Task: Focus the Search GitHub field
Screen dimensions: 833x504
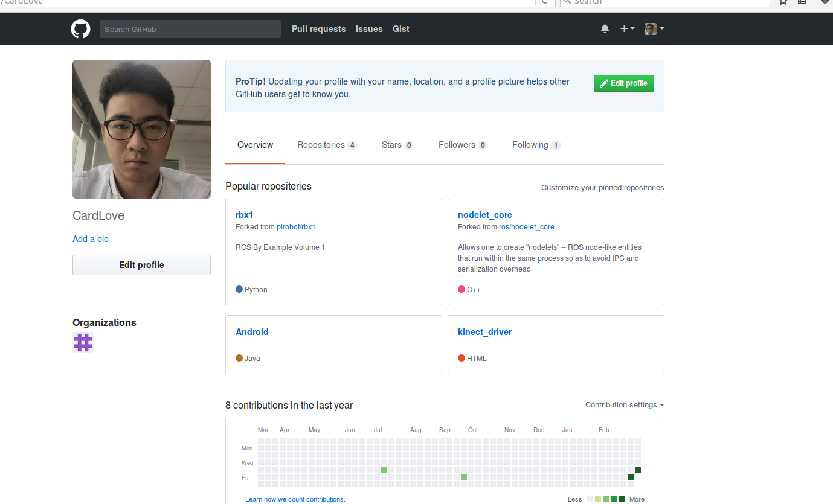Action: tap(190, 29)
